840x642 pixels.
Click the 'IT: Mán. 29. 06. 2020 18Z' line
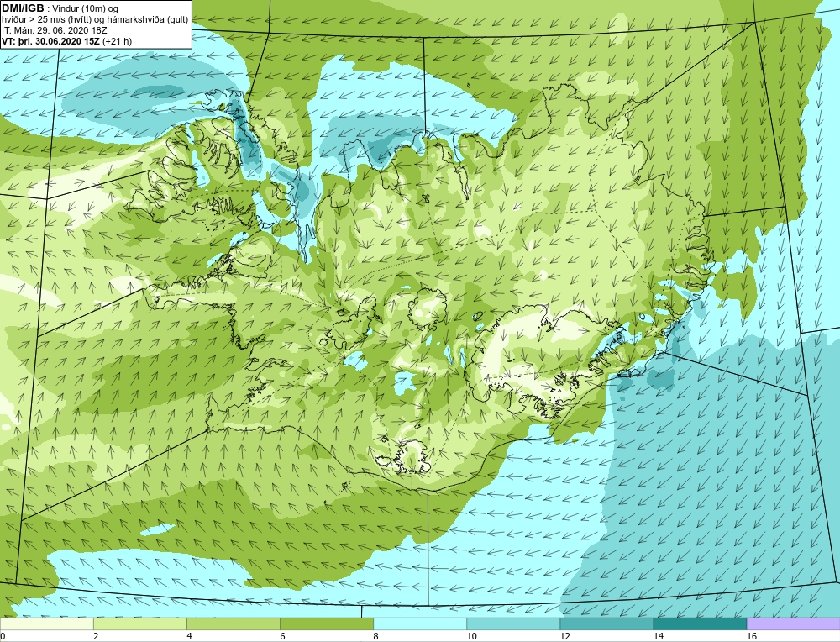(x=55, y=30)
